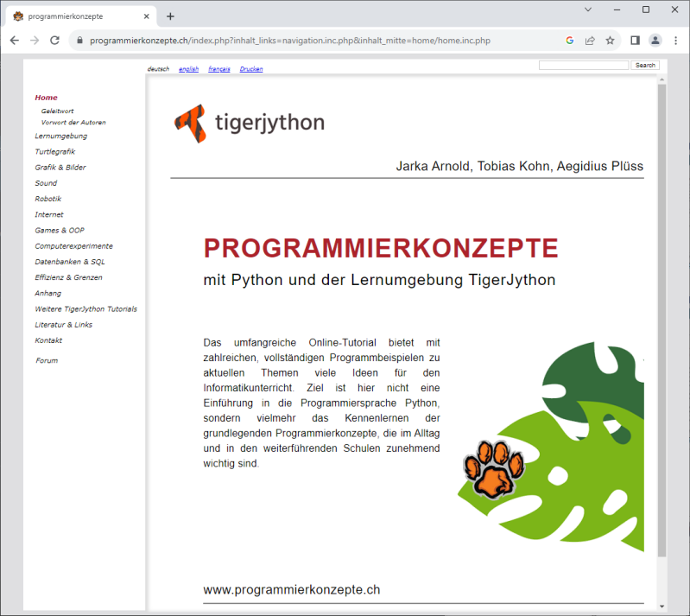The image size is (690, 616).
Task: Click the authors line Jarka Arnold
Action: click(519, 167)
